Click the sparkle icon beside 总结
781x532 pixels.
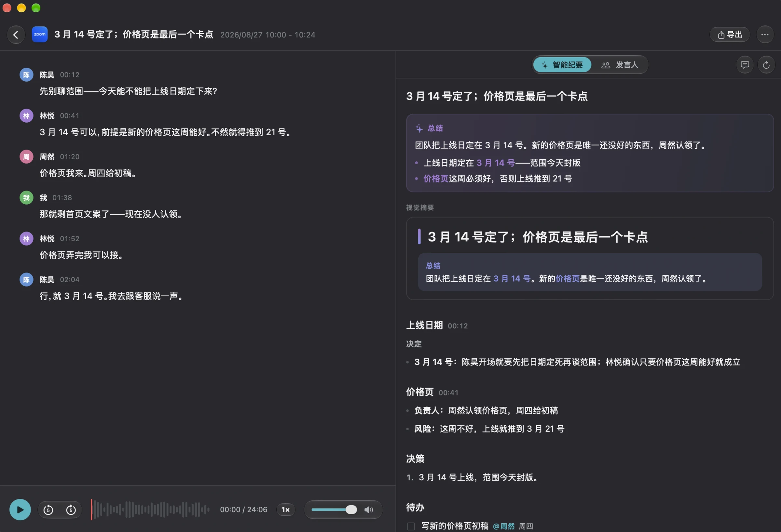(x=419, y=128)
